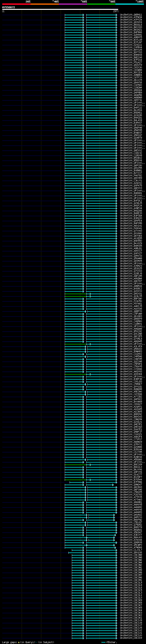Select label UniRef100_C9SLB3

point(131,382)
